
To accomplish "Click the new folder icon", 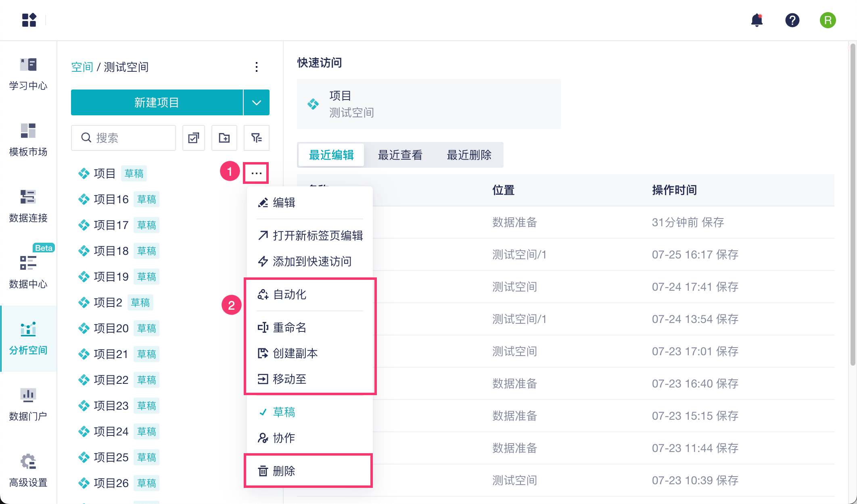I will (224, 138).
